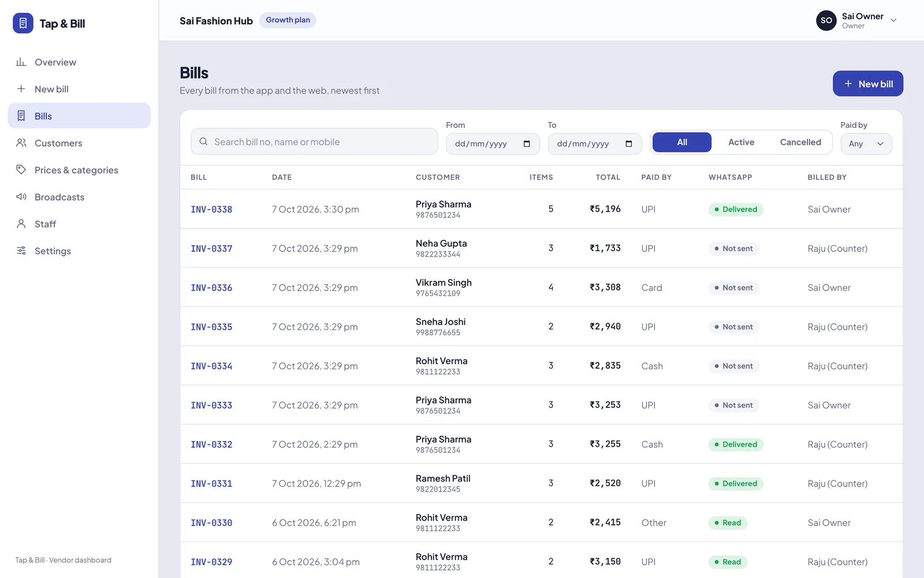The width and height of the screenshot is (924, 578).
Task: Click the TOTAL column header
Action: [x=608, y=177]
